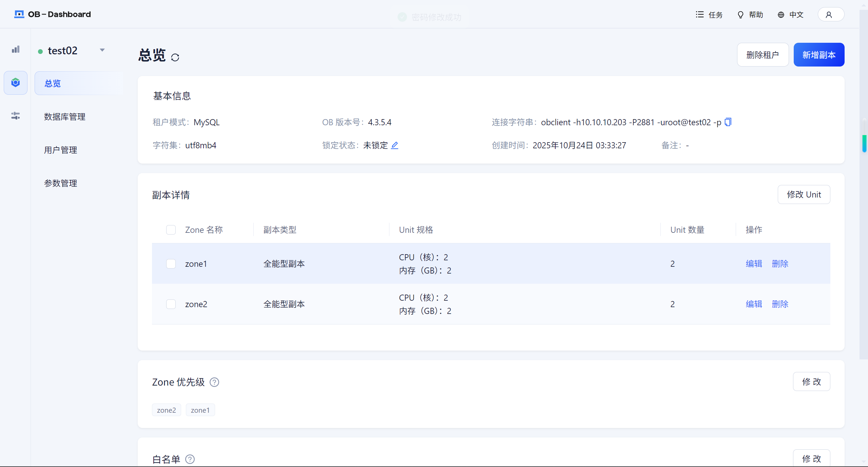868x467 pixels.
Task: Check the zone2 row checkbox
Action: (171, 304)
